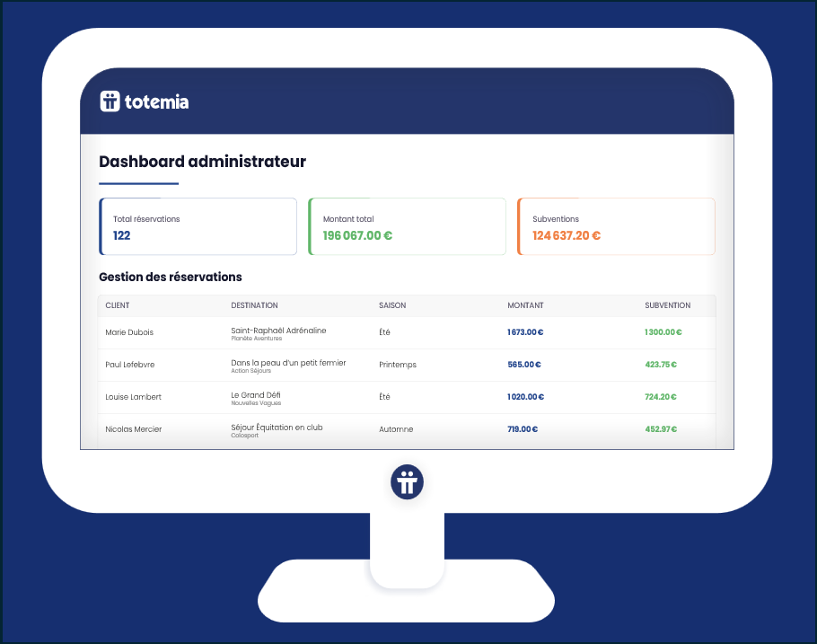This screenshot has height=644, width=817.
Task: Select client Nicolas Mercier
Action: point(134,429)
